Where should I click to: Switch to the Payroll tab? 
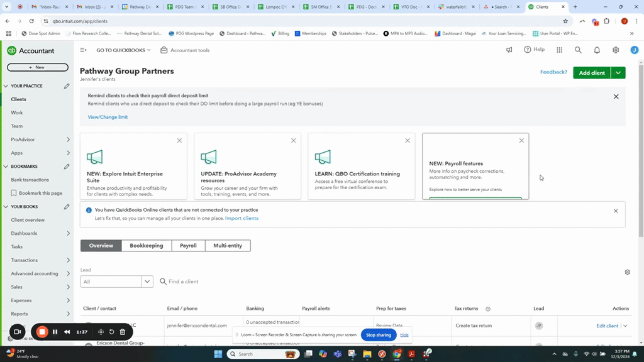(x=188, y=246)
